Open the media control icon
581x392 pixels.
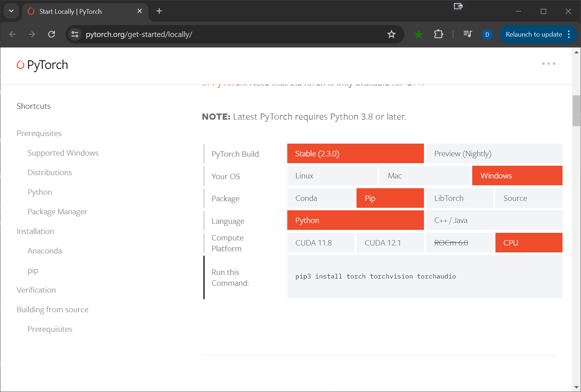coord(467,34)
